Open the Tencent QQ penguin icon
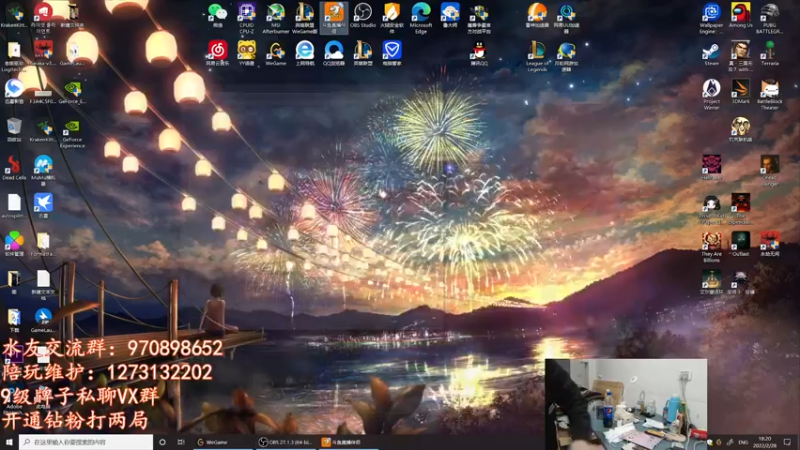Viewport: 800px width, 450px height. tap(479, 54)
